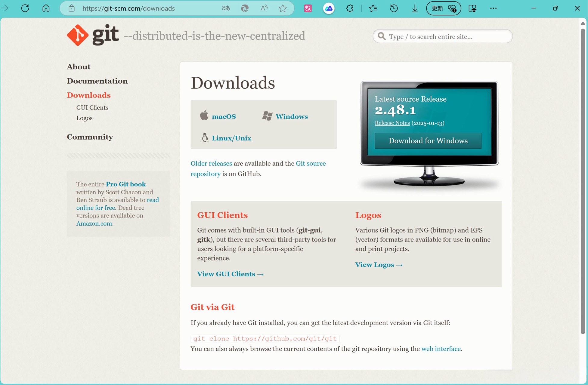588x385 pixels.
Task: Open the Documentation sidebar item
Action: coord(97,81)
